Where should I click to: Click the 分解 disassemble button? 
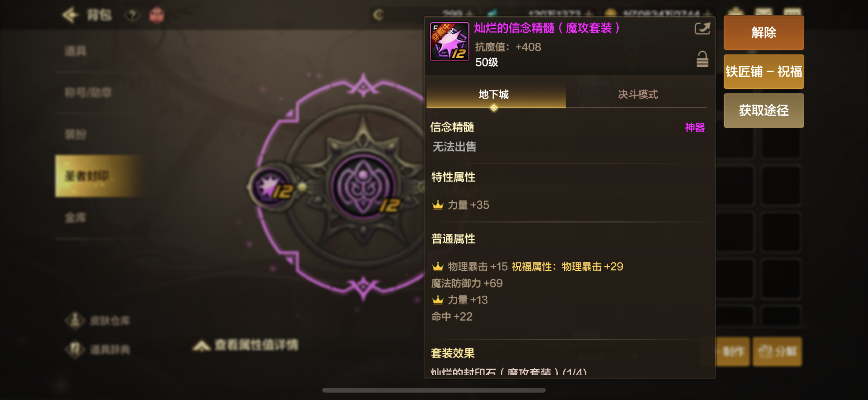pos(778,352)
